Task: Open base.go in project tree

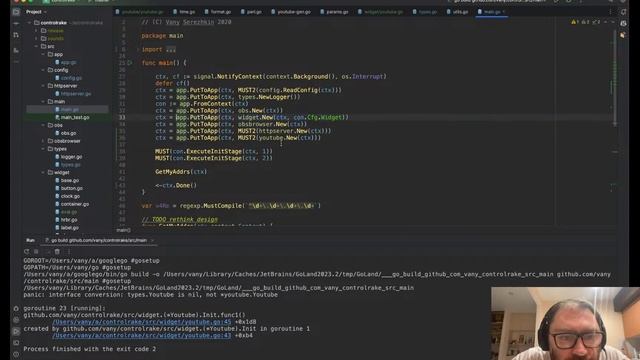Action: pos(70,180)
